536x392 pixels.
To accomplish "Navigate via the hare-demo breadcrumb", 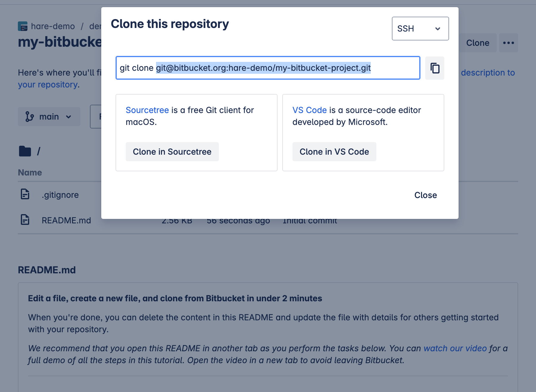I will [53, 26].
